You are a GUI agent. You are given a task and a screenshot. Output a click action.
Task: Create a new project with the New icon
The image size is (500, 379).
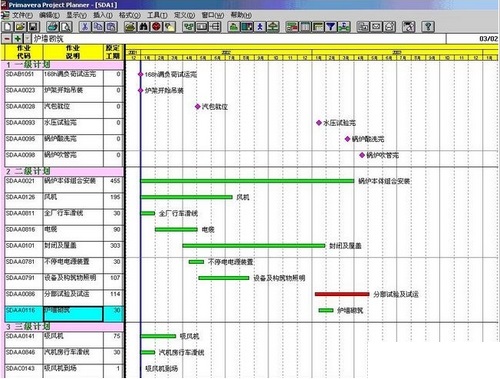coord(8,27)
